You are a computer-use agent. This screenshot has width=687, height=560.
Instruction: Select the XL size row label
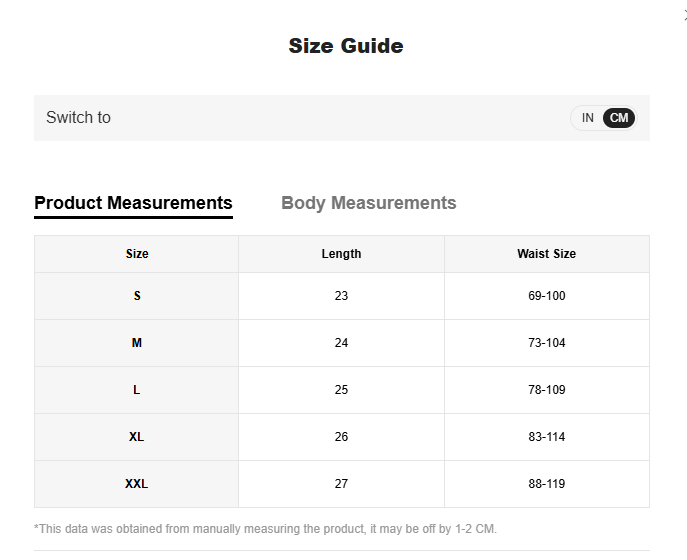point(137,437)
